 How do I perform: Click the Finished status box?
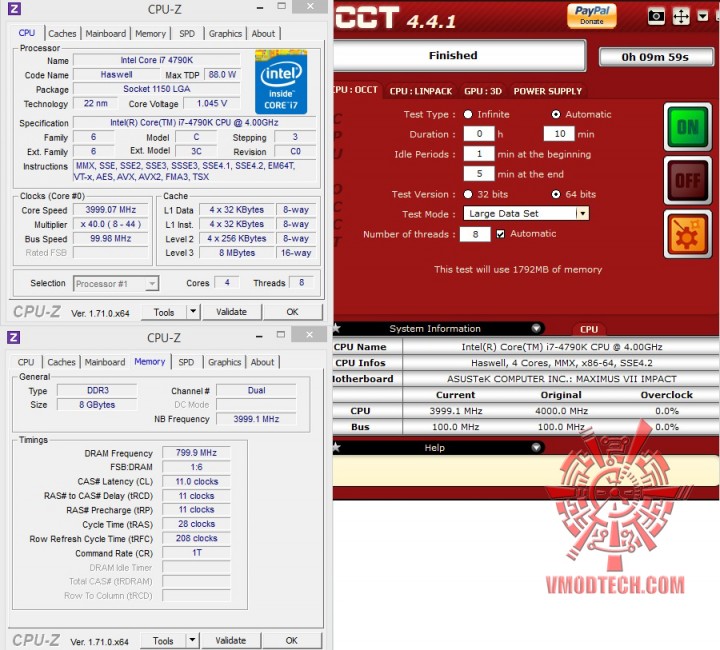(459, 56)
